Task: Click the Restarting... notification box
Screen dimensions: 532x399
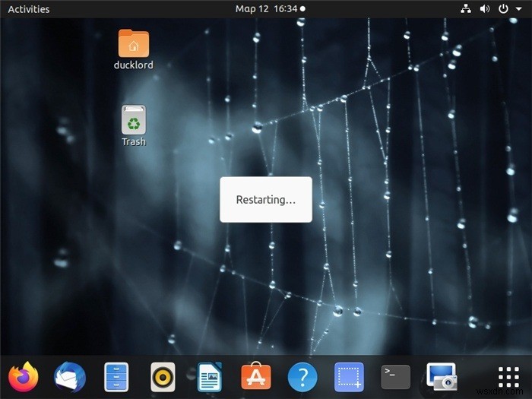Action: click(266, 199)
